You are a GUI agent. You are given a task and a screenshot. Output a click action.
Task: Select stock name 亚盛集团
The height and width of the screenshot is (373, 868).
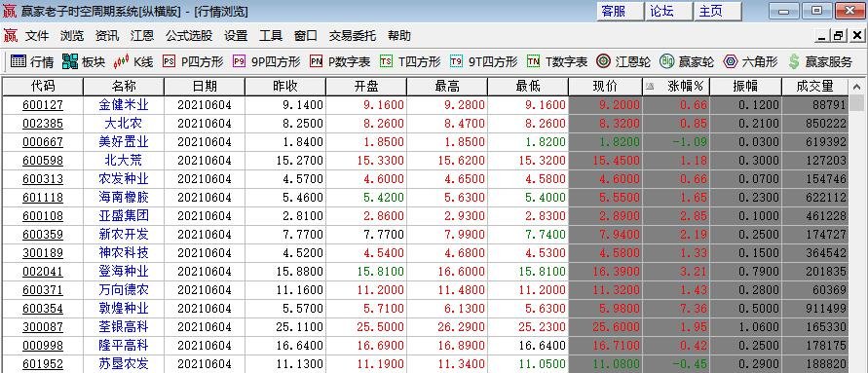[x=124, y=216]
